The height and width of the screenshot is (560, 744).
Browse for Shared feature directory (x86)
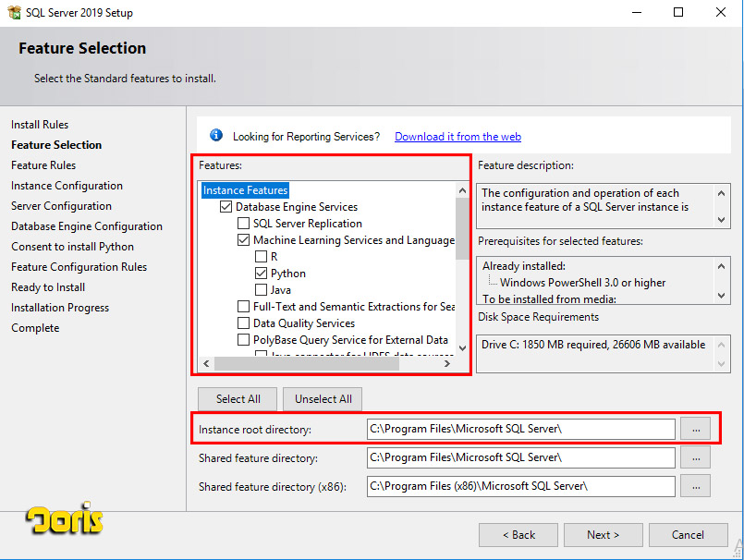pyautogui.click(x=695, y=486)
